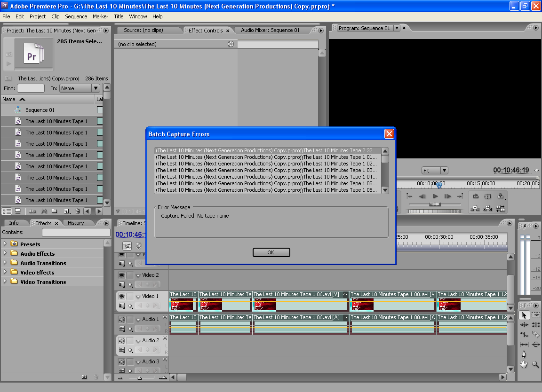Click the Name column header in Project panel
The height and width of the screenshot is (392, 542).
click(48, 99)
